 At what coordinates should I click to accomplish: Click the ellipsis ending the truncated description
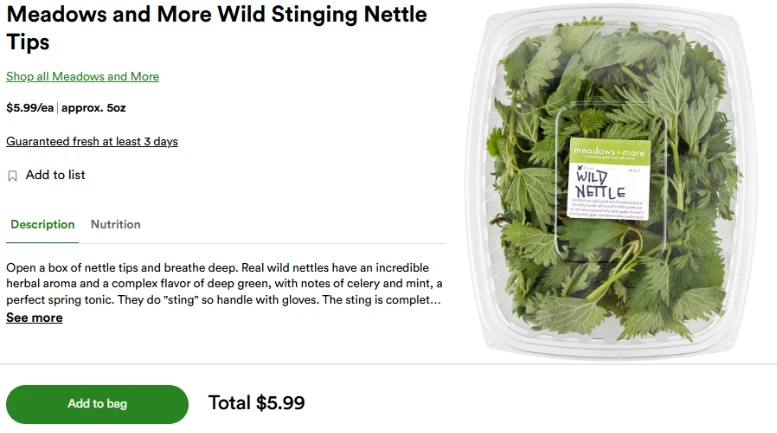pyautogui.click(x=436, y=300)
